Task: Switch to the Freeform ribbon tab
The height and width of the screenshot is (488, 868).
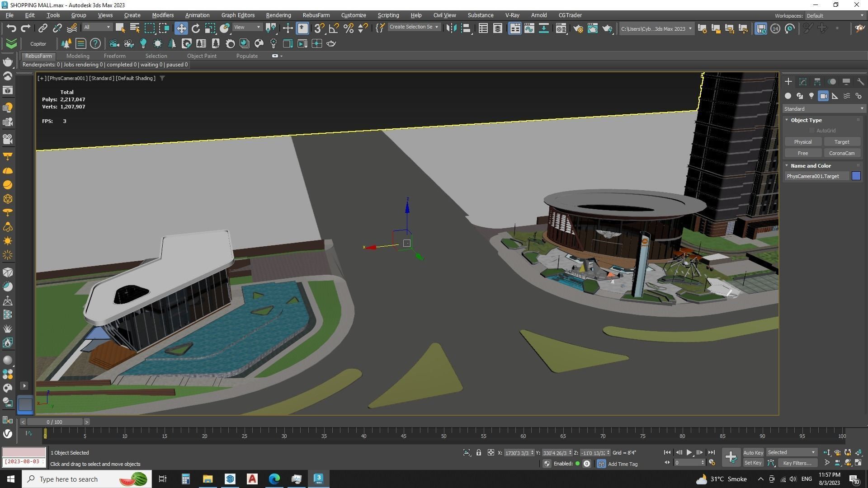Action: click(114, 56)
